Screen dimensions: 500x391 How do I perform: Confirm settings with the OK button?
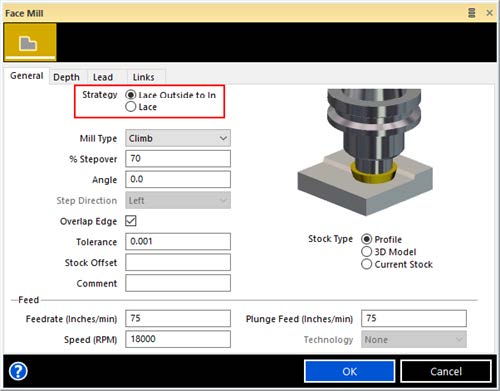pyautogui.click(x=350, y=371)
